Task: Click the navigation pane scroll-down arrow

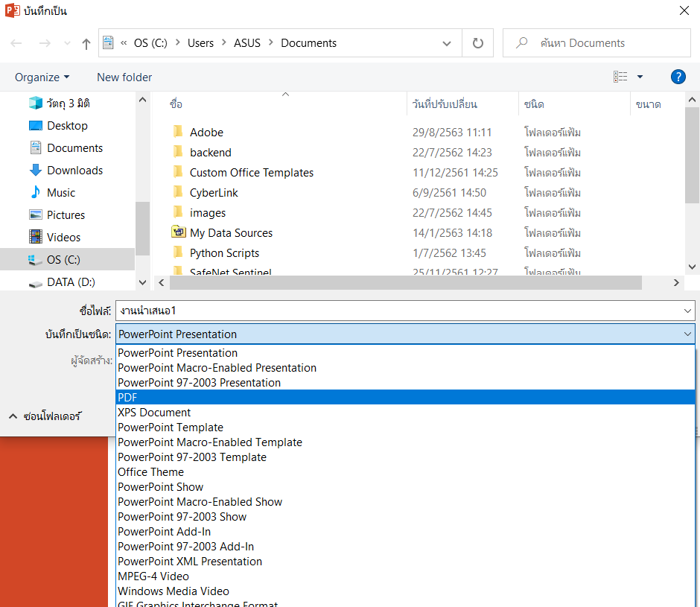Action: (142, 282)
